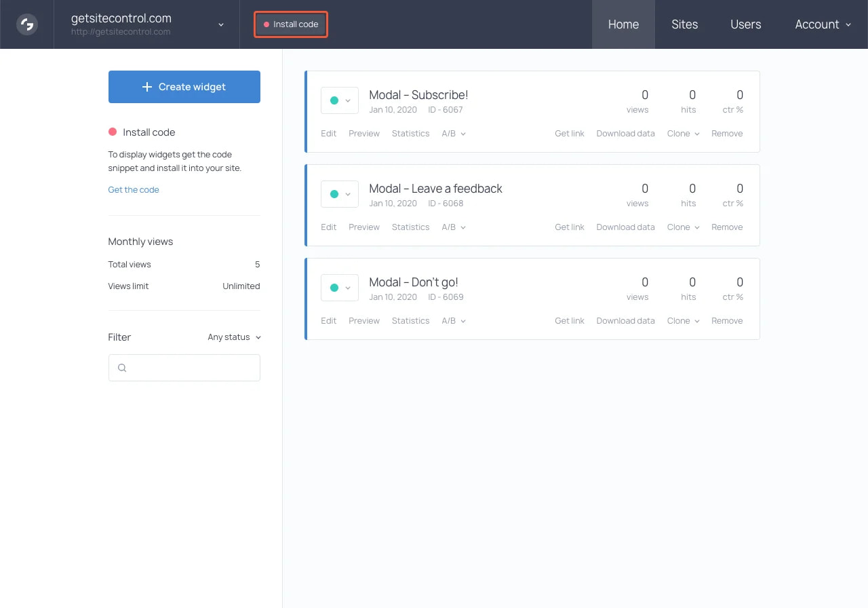Remove the Modal – Don't go! widget
This screenshot has height=608, width=868.
coord(727,321)
